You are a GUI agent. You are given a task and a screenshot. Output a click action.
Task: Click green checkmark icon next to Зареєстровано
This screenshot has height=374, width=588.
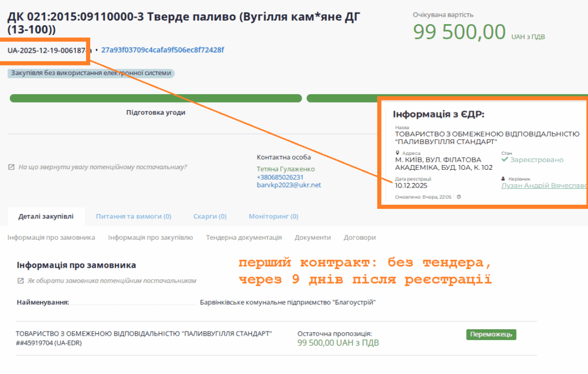505,159
